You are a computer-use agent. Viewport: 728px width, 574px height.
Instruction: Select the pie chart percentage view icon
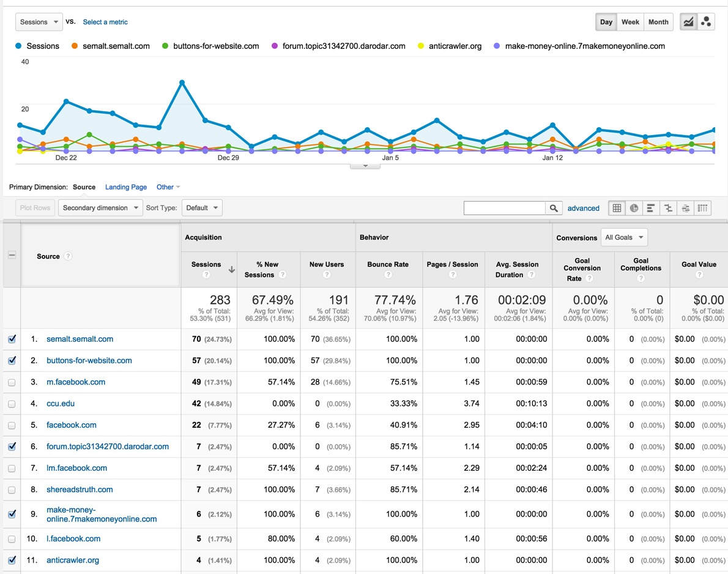634,208
